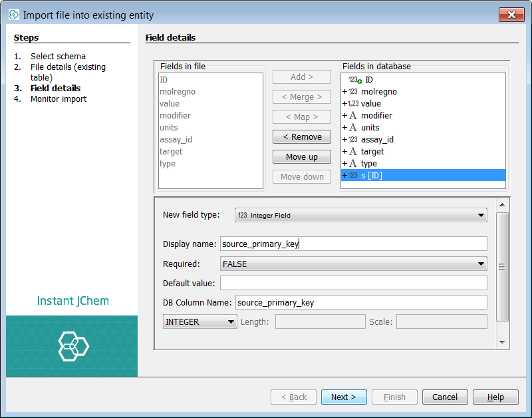Click the Display name text field
Image resolution: width=532 pixels, height=418 pixels.
353,244
